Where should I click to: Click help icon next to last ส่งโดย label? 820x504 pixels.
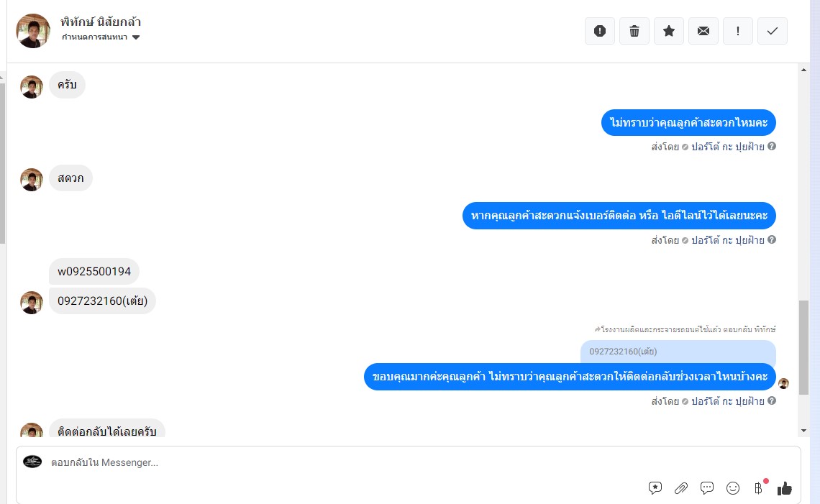pyautogui.click(x=772, y=400)
